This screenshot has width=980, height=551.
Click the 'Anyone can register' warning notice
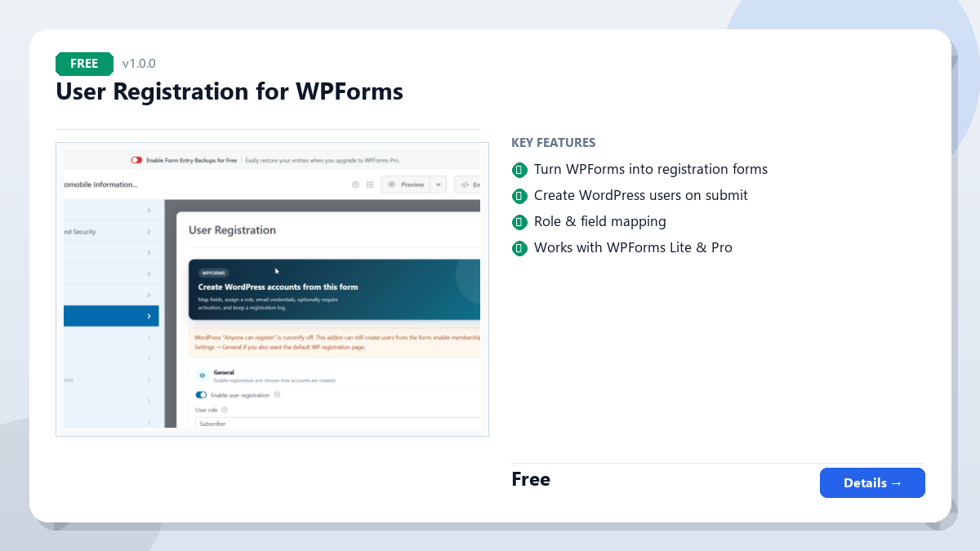coord(335,342)
